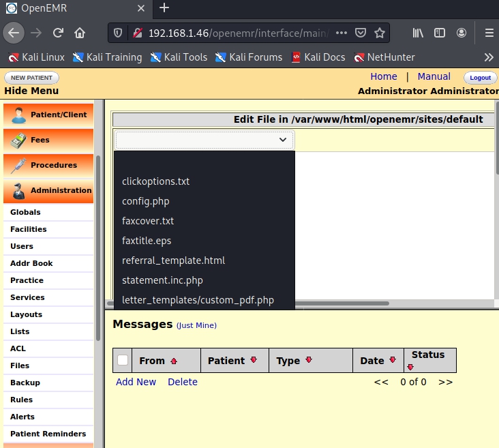Collapse the Administration menu section
499x448 pixels.
point(48,190)
